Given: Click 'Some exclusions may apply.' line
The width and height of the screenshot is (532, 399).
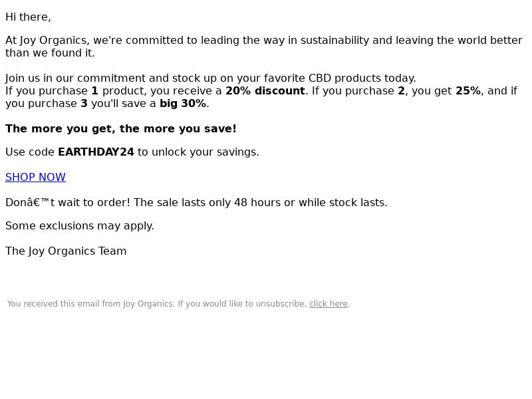Looking at the screenshot, I should [x=80, y=225].
